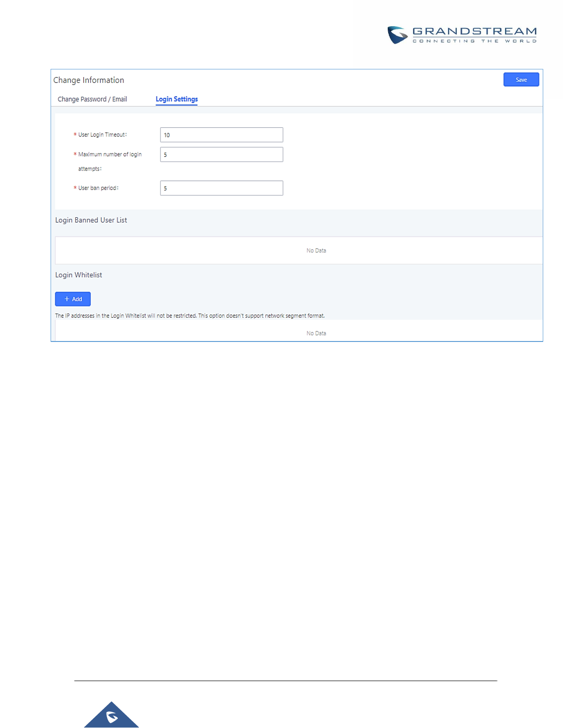Click the User Login Timeout input field
Screen dimensions: 563x728
coord(221,135)
